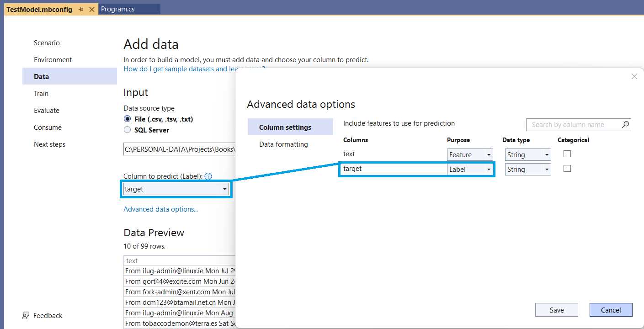The image size is (644, 329).
Task: Click the file path input field
Action: (178, 149)
